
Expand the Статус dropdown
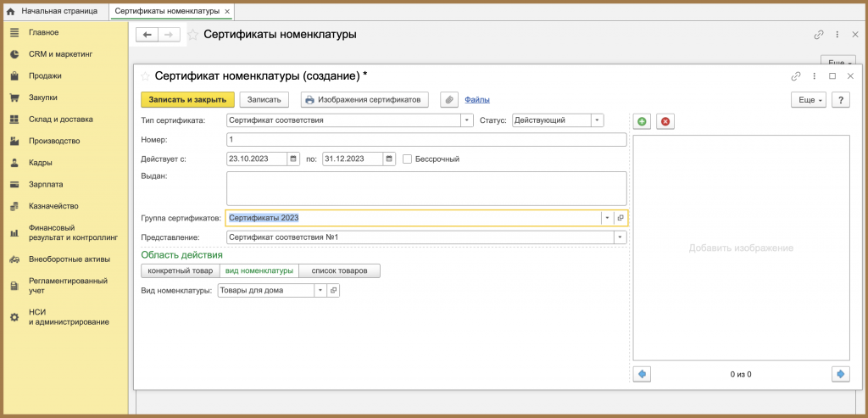pyautogui.click(x=598, y=120)
